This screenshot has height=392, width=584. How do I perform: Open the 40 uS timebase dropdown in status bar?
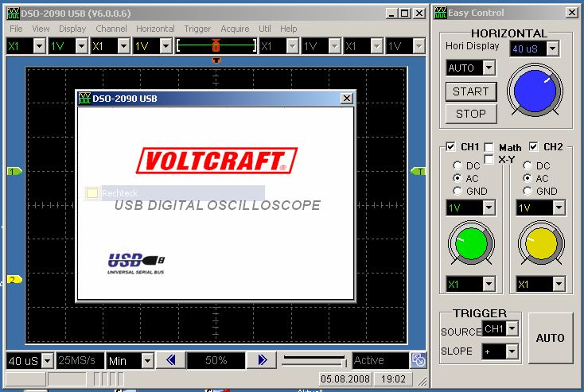(47, 360)
